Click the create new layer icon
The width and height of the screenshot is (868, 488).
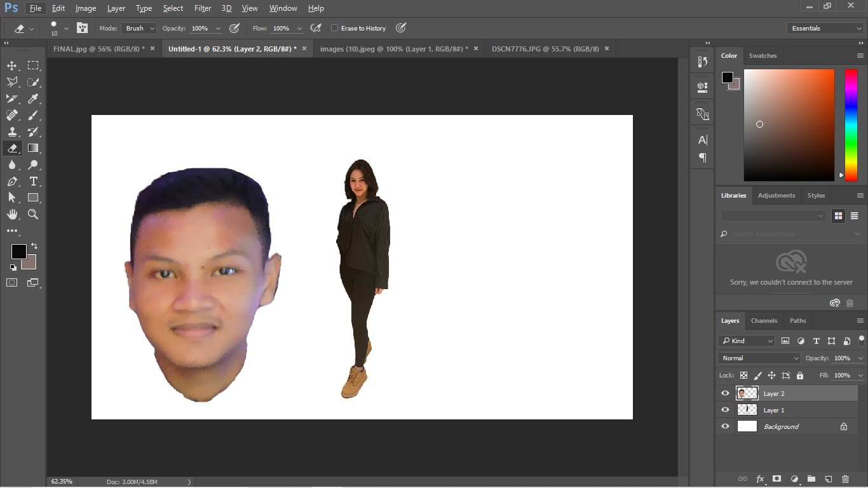(828, 479)
